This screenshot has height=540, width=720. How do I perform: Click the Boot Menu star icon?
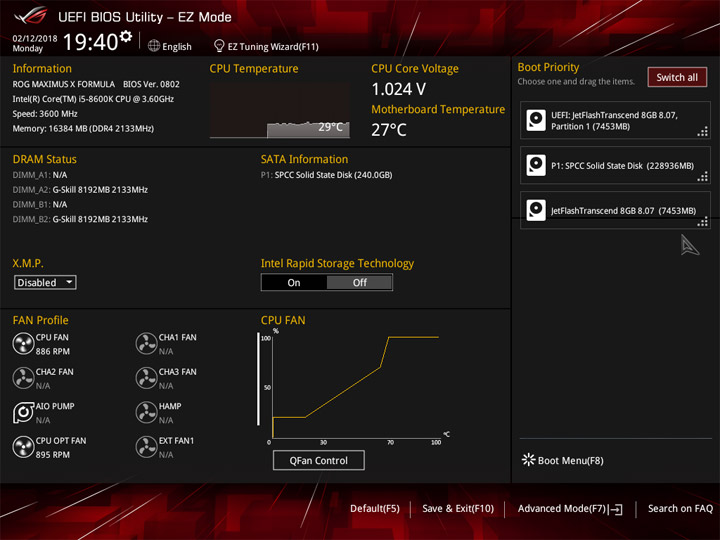529,460
